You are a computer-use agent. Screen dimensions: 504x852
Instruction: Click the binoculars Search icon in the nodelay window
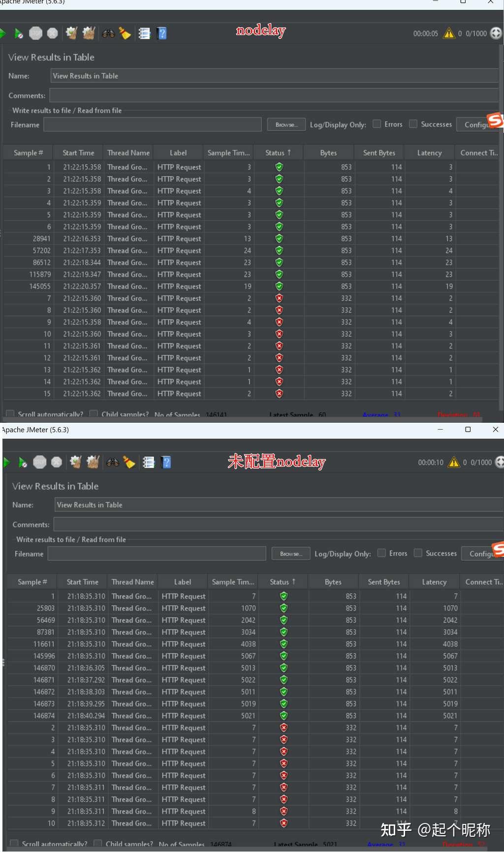(108, 33)
